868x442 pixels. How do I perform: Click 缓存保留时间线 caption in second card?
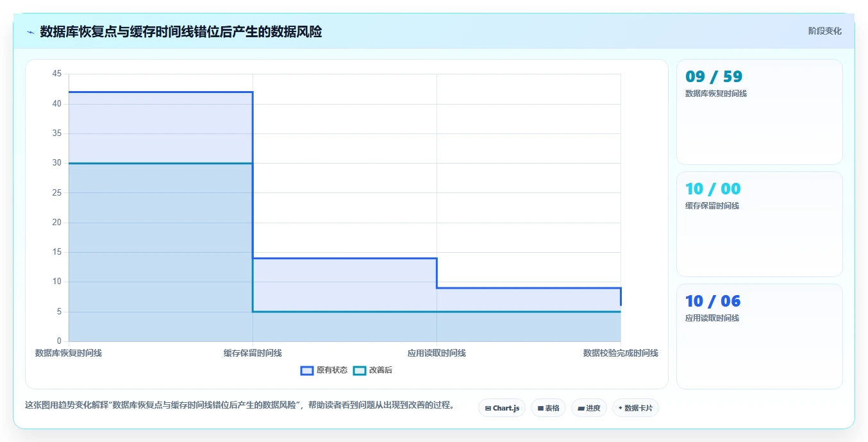712,206
